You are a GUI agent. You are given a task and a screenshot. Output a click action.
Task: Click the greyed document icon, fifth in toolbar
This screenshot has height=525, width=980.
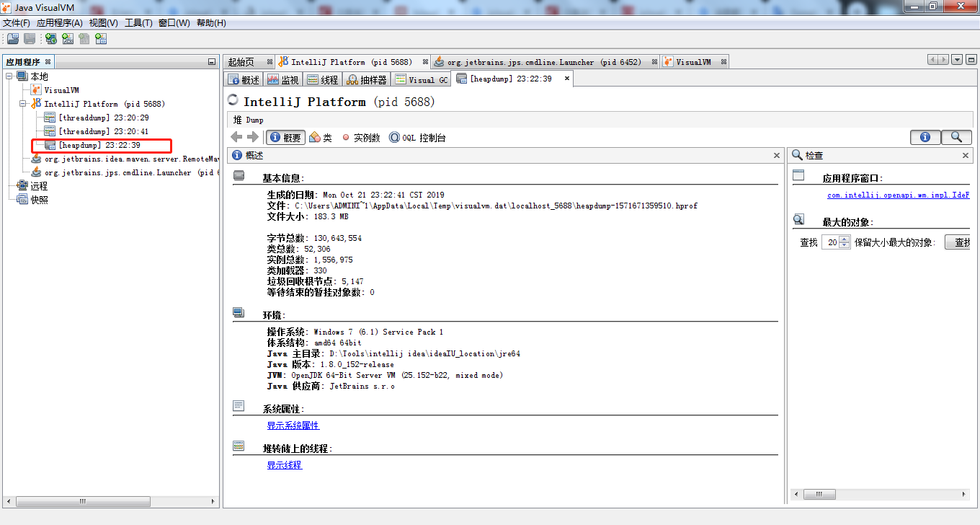(84, 39)
